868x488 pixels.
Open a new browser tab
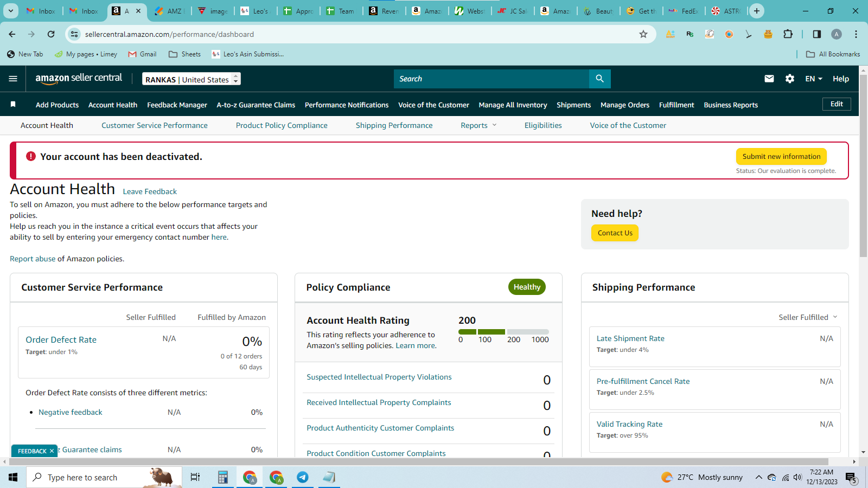757,11
